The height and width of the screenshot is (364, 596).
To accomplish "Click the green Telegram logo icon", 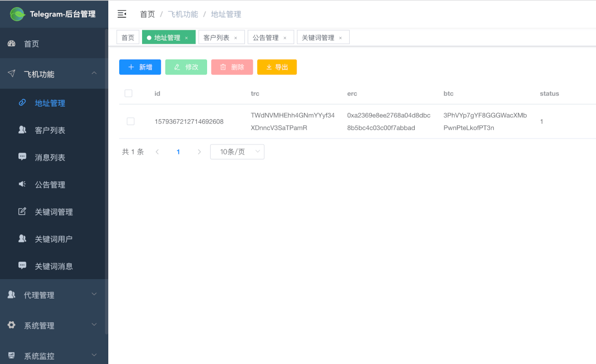I will (x=18, y=14).
